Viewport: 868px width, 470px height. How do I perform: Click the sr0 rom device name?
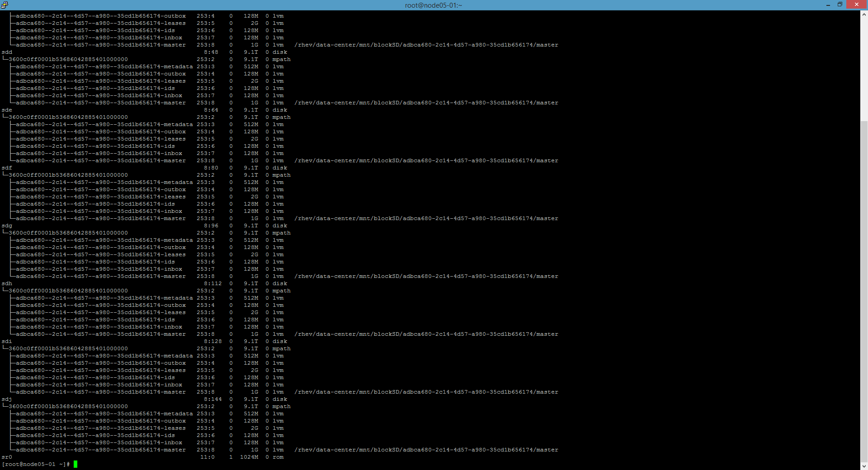coord(7,457)
